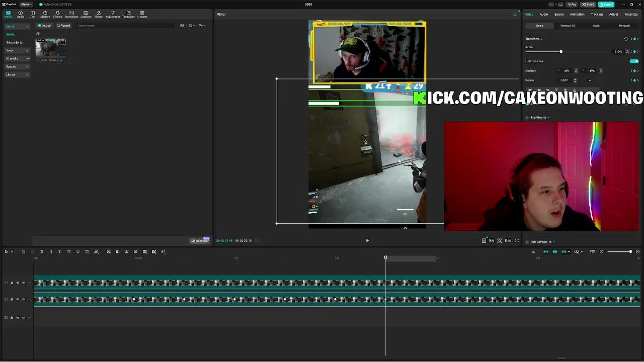The image size is (644, 362).
Task: Expand the AI media section
Action: (17, 58)
